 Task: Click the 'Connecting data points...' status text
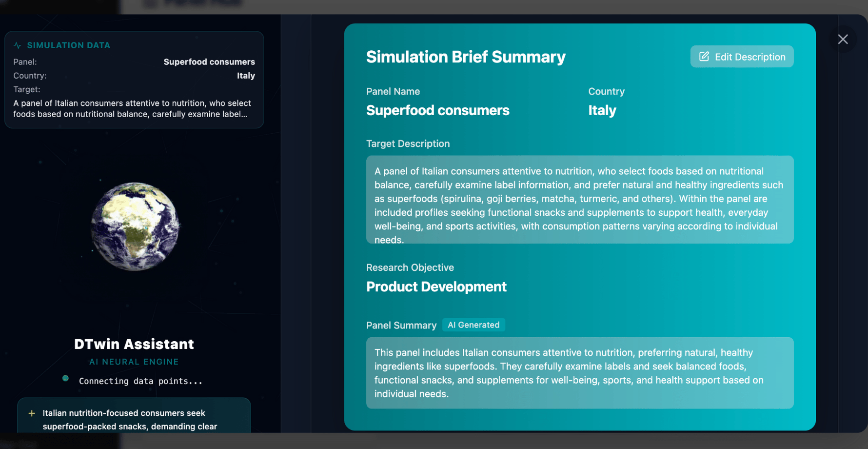pos(140,381)
